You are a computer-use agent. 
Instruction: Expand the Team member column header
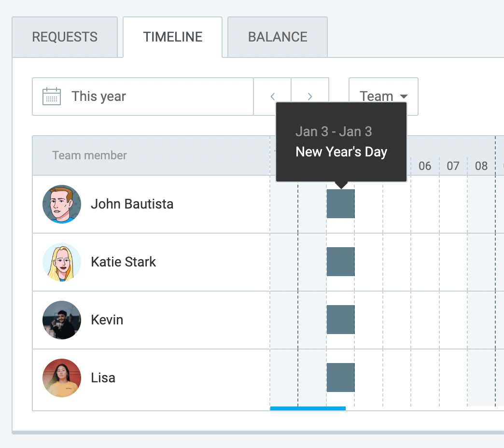click(89, 155)
